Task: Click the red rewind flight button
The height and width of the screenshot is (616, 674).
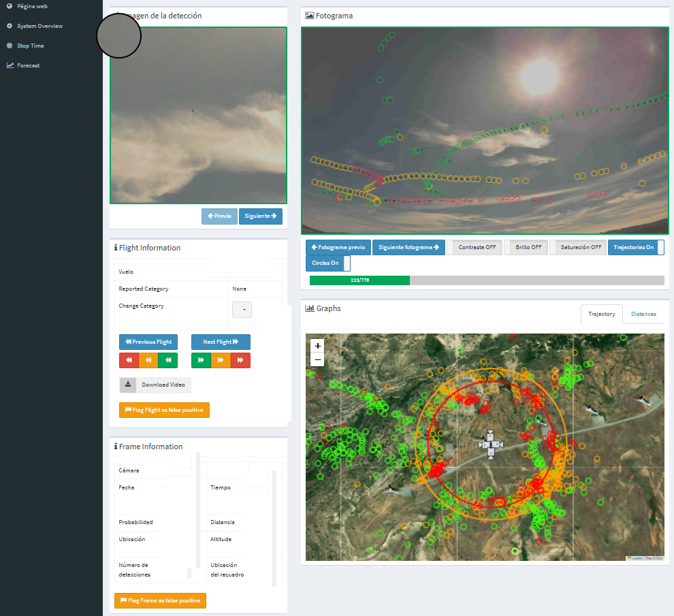Action: coord(129,361)
